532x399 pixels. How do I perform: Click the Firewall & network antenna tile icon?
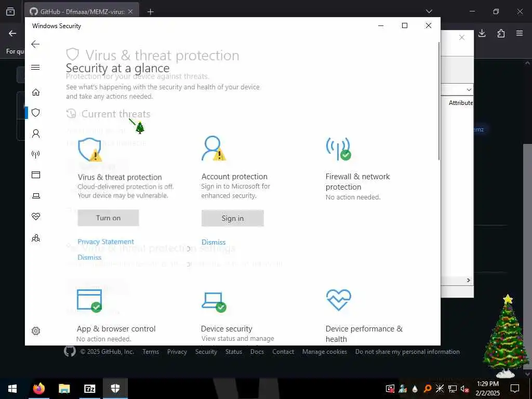tap(338, 149)
